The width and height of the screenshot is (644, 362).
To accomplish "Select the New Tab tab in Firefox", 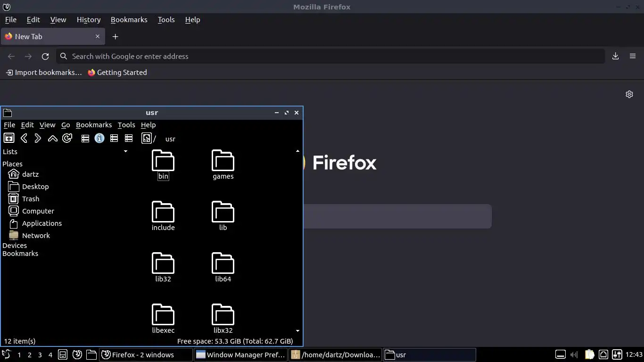I will coord(52,36).
